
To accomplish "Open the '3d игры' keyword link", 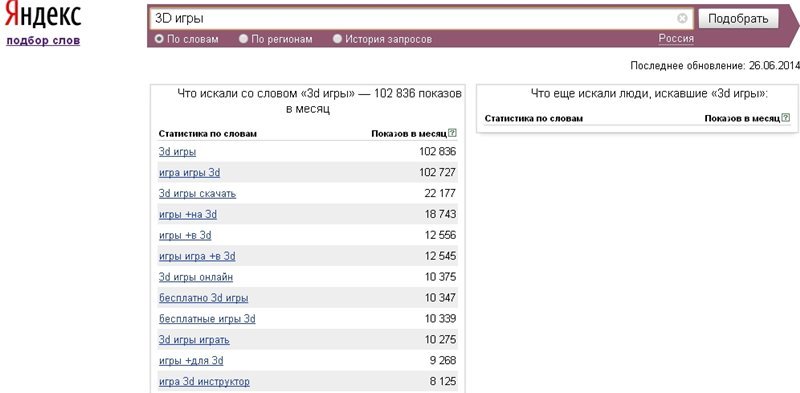I will pyautogui.click(x=178, y=152).
